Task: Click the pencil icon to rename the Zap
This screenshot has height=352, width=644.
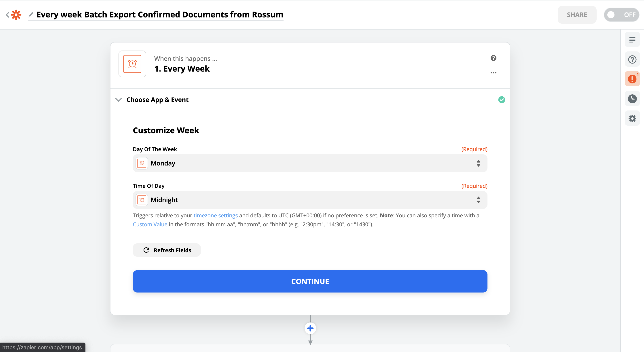Action: click(x=31, y=15)
